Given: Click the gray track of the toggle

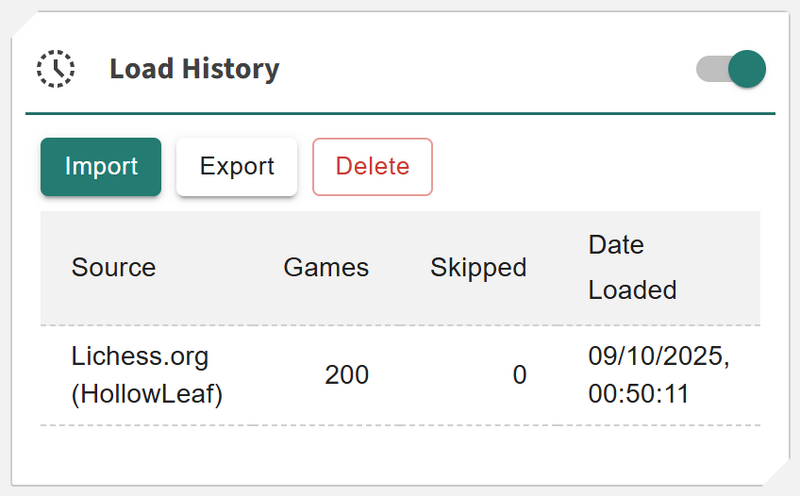Looking at the screenshot, I should 709,69.
